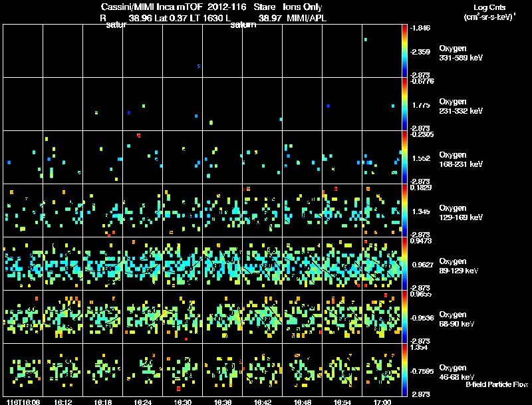Image resolution: width=532 pixels, height=405 pixels.
Task: Click the '-0.6776' color scale value
Action: click(421, 81)
